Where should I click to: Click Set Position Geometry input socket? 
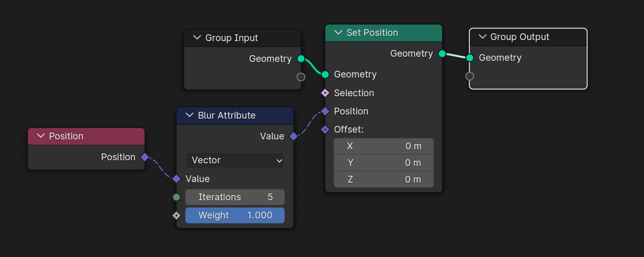[x=325, y=74]
